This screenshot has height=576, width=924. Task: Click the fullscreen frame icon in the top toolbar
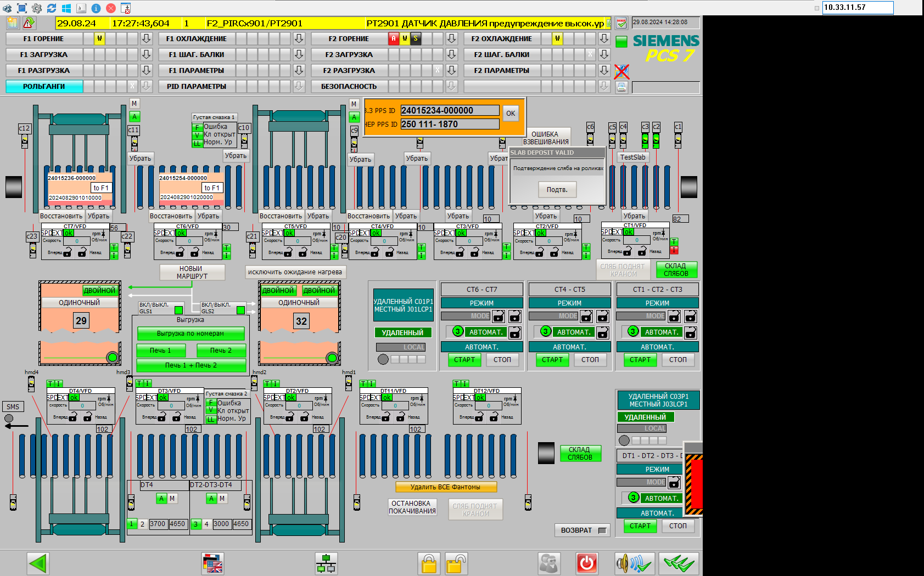[x=22, y=8]
